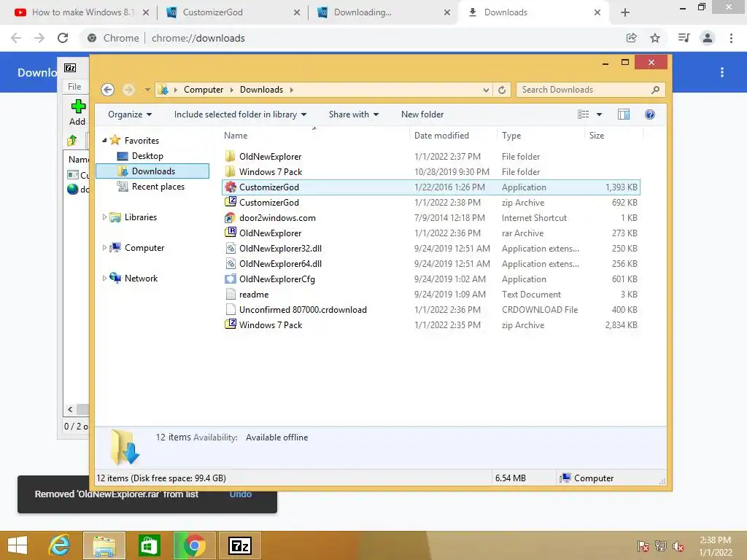This screenshot has height=560, width=747.
Task: Click the 7-Zip window title icon
Action: point(70,68)
